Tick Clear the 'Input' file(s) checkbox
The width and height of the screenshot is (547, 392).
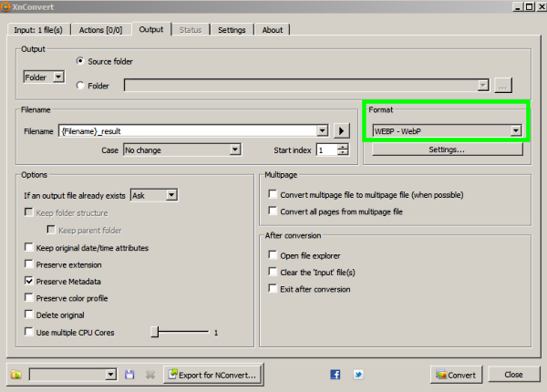tap(273, 272)
